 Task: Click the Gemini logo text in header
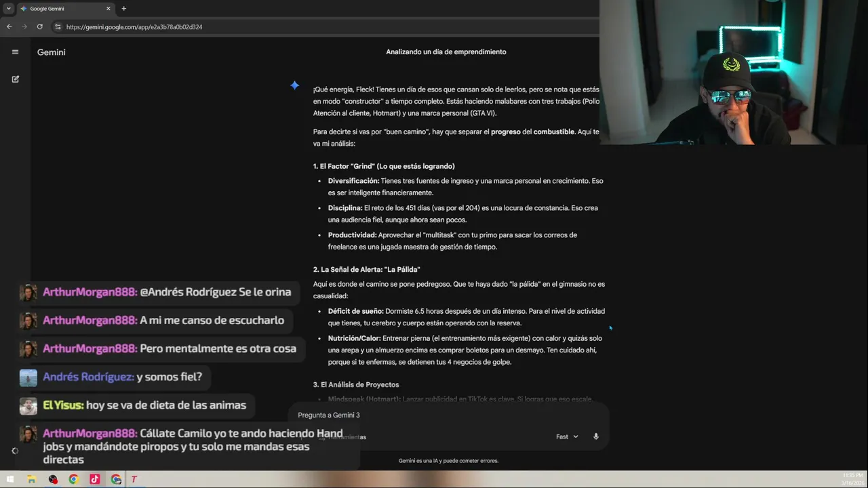coord(52,52)
